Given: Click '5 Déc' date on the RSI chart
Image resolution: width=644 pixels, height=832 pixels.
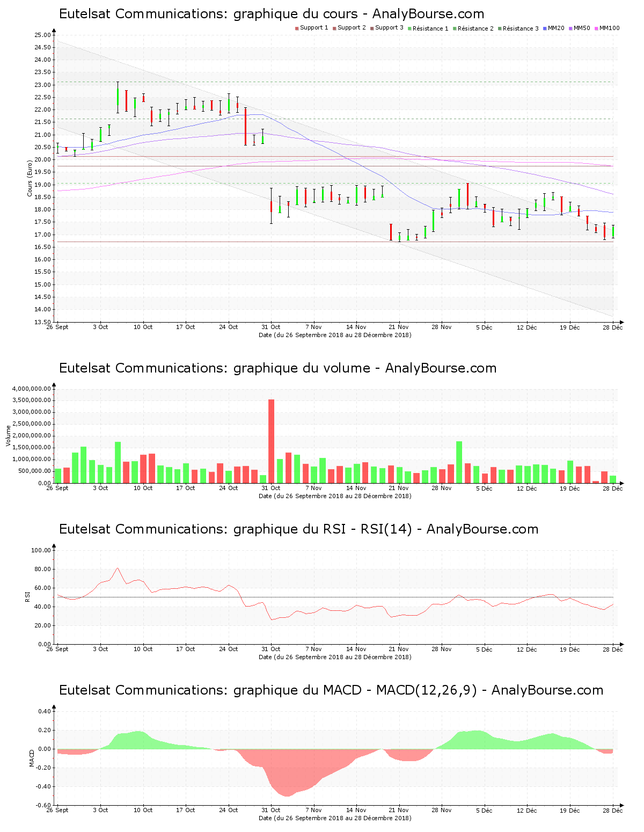Looking at the screenshot, I should [484, 649].
